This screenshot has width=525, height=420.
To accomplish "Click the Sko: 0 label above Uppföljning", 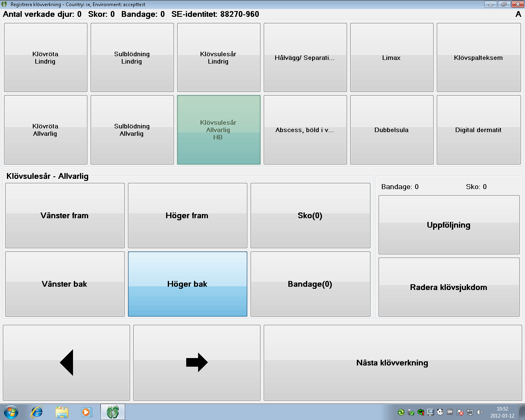I will (x=476, y=187).
